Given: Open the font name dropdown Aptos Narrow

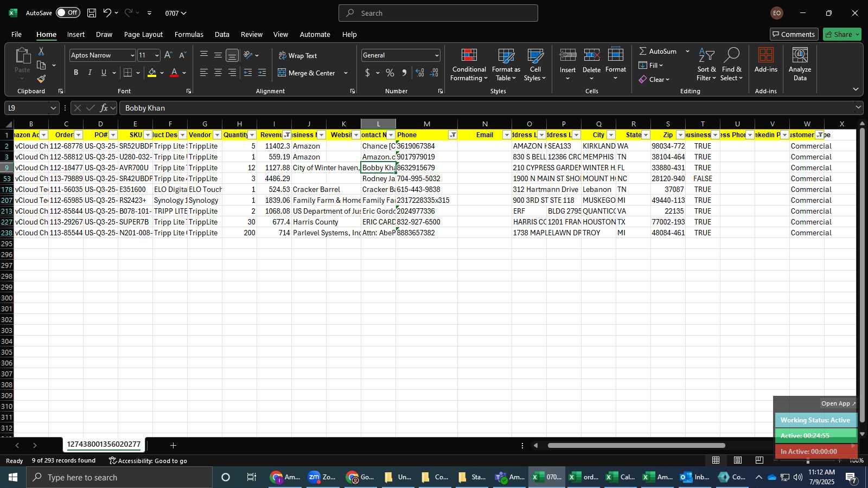Looking at the screenshot, I should click(x=132, y=55).
